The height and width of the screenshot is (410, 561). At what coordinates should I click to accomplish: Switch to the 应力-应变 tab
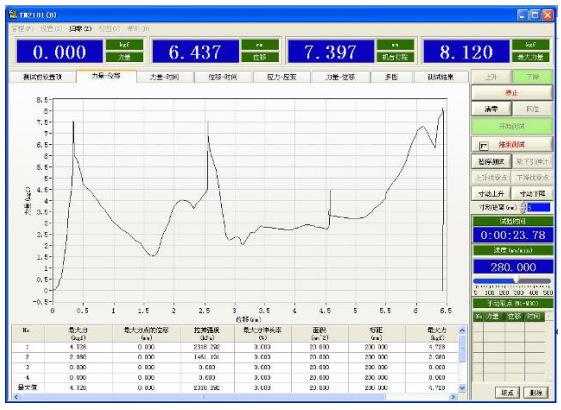[x=282, y=77]
